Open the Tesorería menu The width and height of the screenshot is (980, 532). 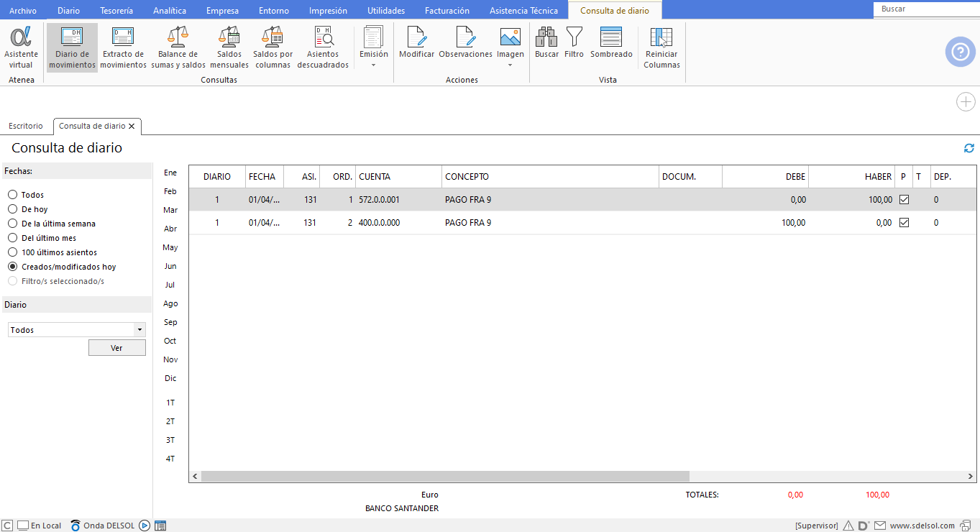[116, 11]
